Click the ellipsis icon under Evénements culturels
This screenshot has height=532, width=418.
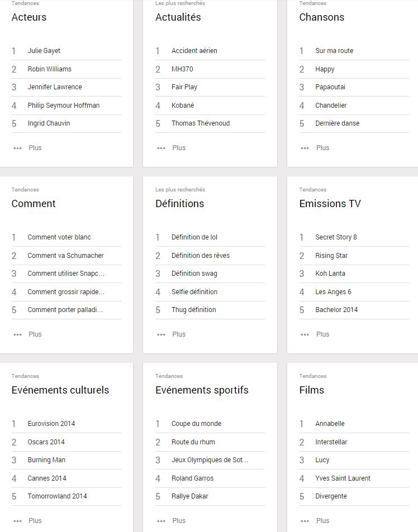(x=17, y=521)
